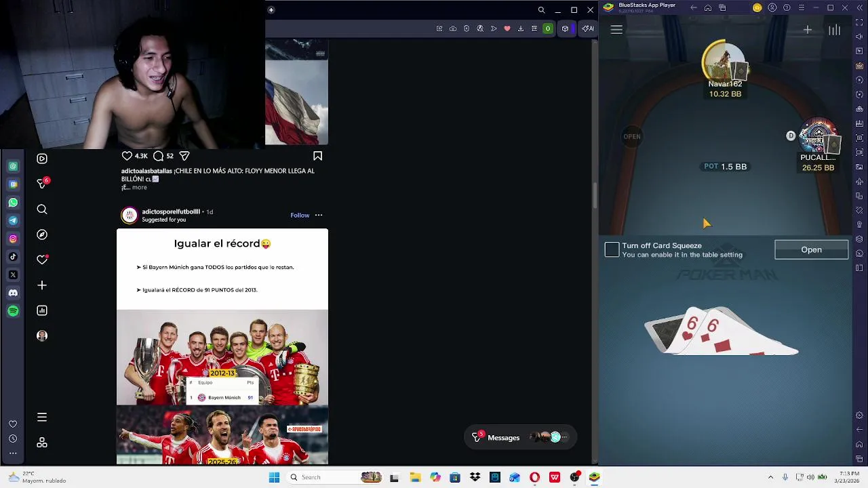Navigate back in BlueStacks
The image size is (868, 488).
tap(694, 7)
